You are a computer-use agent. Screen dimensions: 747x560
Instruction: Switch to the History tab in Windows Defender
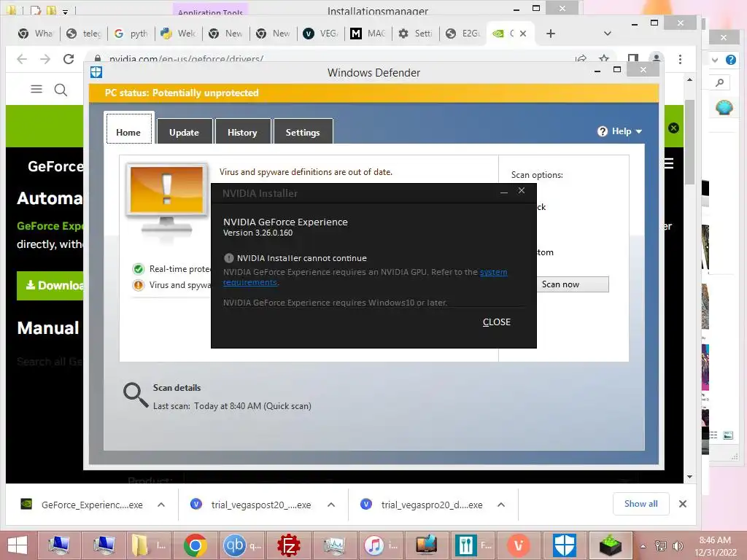pyautogui.click(x=242, y=132)
